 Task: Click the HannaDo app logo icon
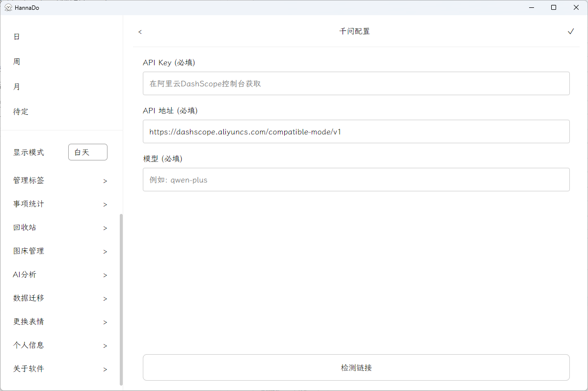(8, 7)
